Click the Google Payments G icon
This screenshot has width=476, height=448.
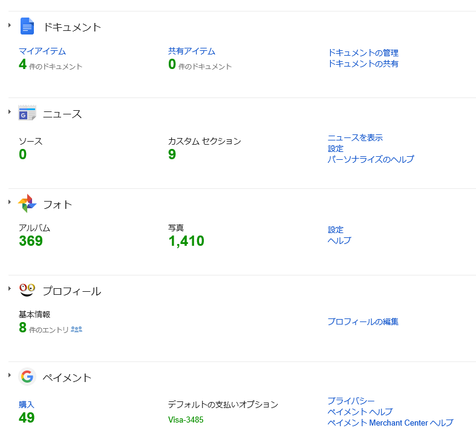(27, 377)
